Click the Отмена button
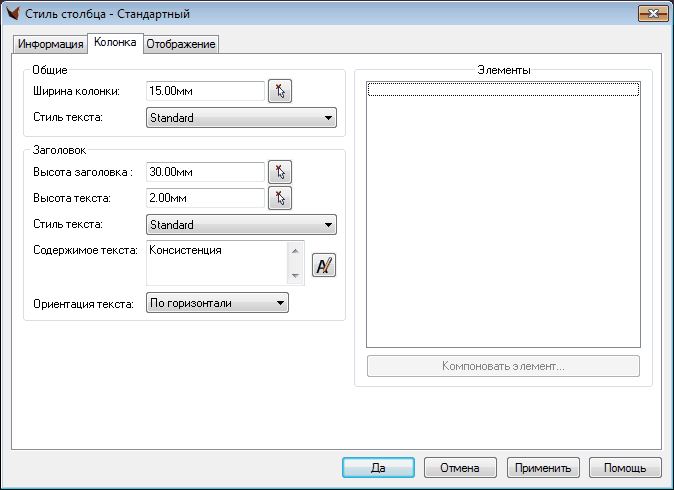The image size is (674, 490). coord(460,467)
